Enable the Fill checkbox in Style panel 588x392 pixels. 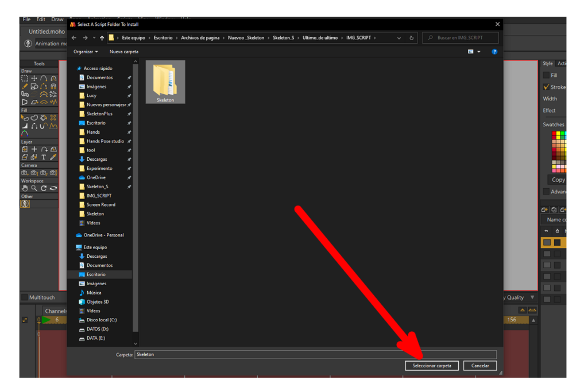click(546, 75)
